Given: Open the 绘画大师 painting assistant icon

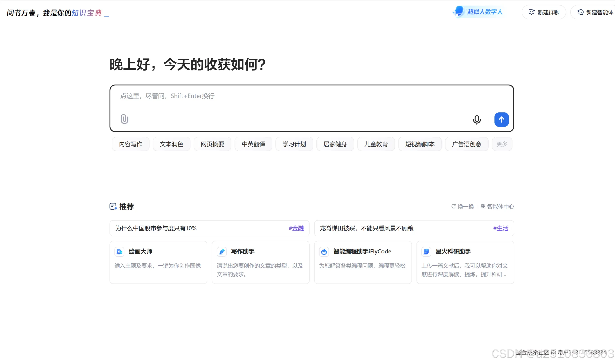Looking at the screenshot, I should [119, 251].
